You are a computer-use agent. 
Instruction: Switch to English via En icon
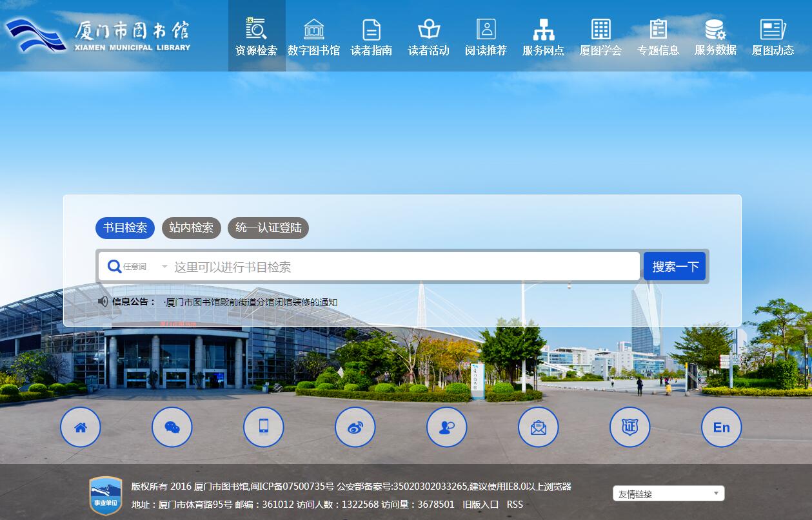tap(722, 427)
